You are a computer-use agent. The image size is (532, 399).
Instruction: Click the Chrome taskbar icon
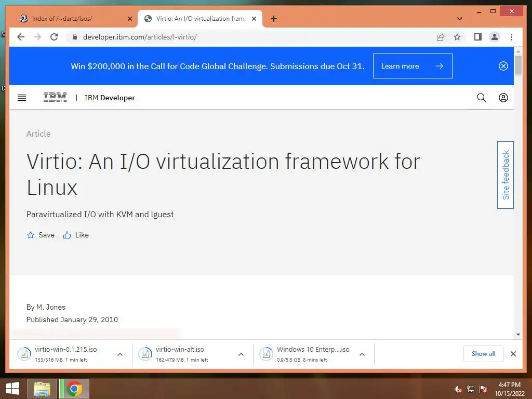point(74,389)
